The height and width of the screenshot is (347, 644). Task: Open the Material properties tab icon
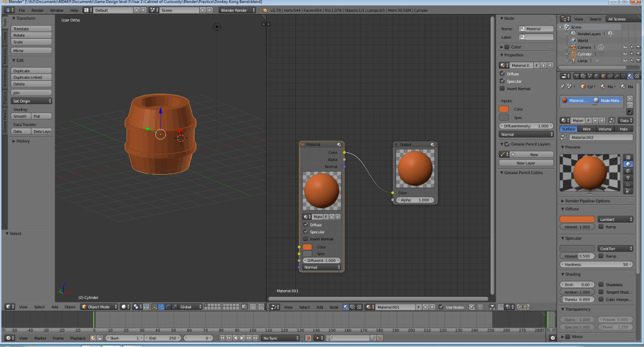pos(629,76)
